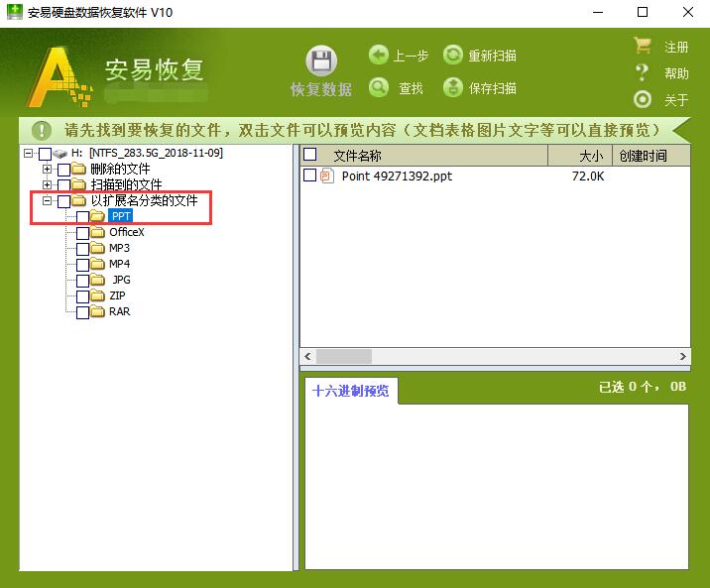Click the H: drive icon in tree
The image size is (710, 588).
coord(60,154)
